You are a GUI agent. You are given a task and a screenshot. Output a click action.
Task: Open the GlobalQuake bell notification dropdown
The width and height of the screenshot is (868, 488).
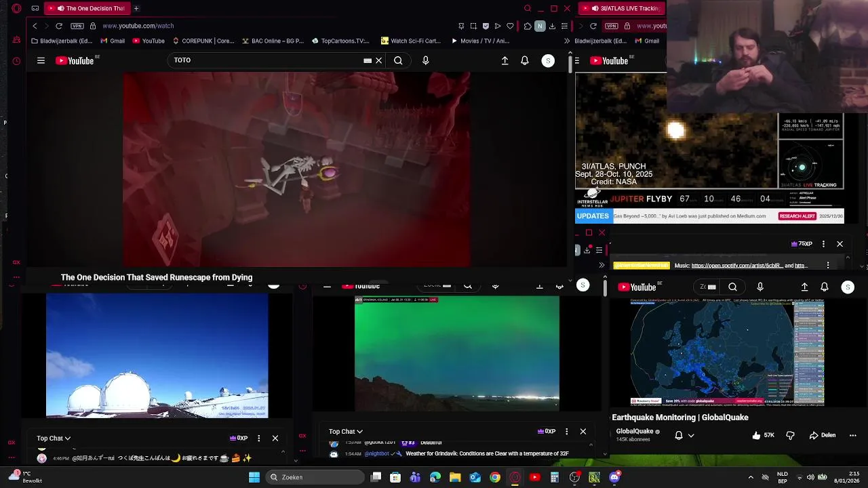(684, 435)
